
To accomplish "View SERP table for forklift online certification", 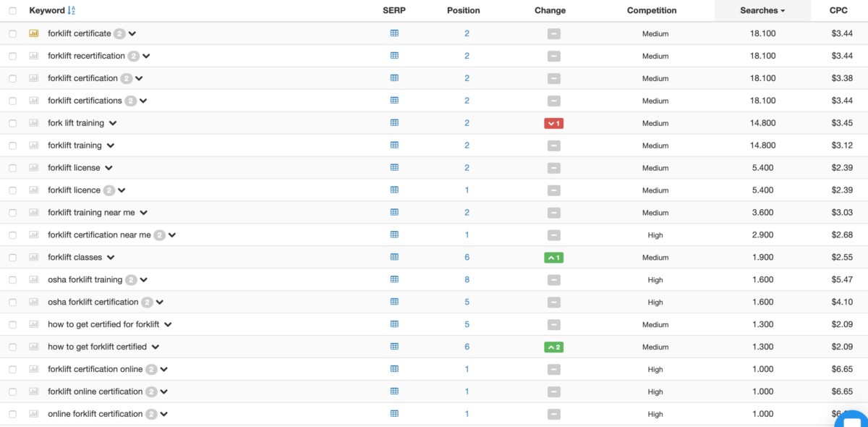I will point(394,392).
